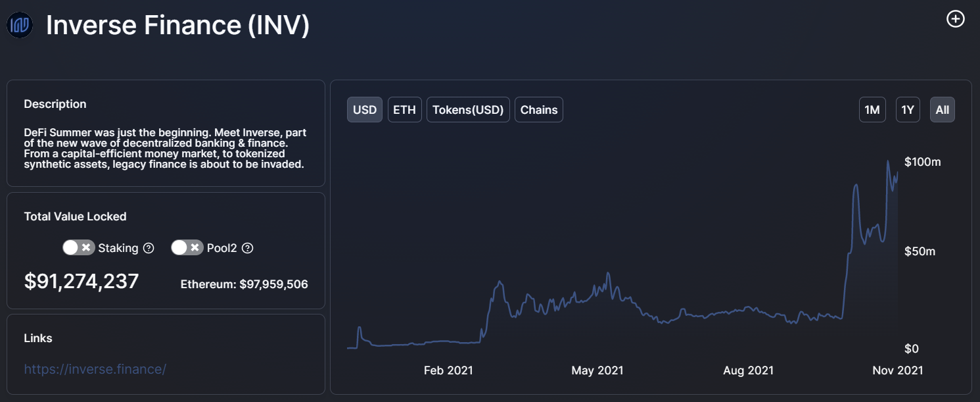
Task: Click the Ethereum: $97,959,506 value
Action: pyautogui.click(x=245, y=284)
